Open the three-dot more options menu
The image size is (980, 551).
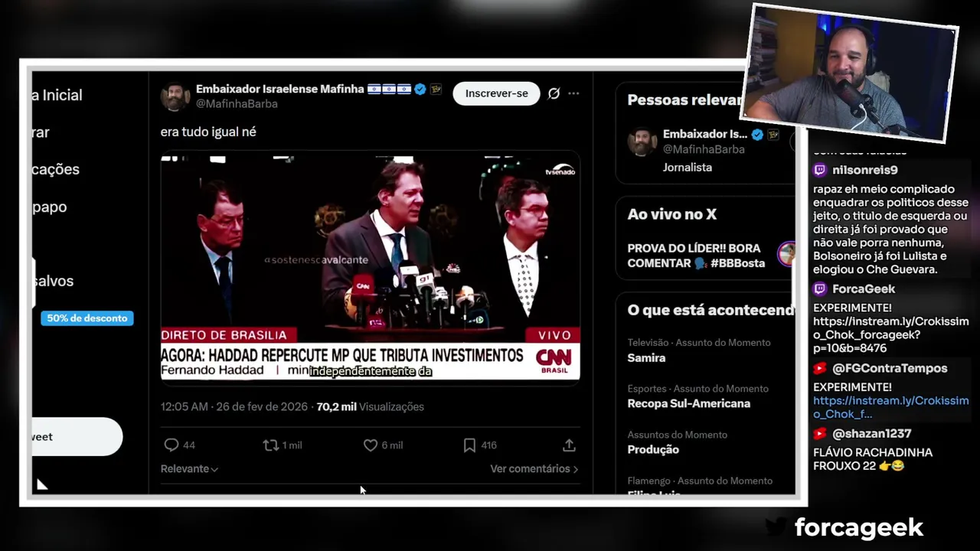coord(573,93)
